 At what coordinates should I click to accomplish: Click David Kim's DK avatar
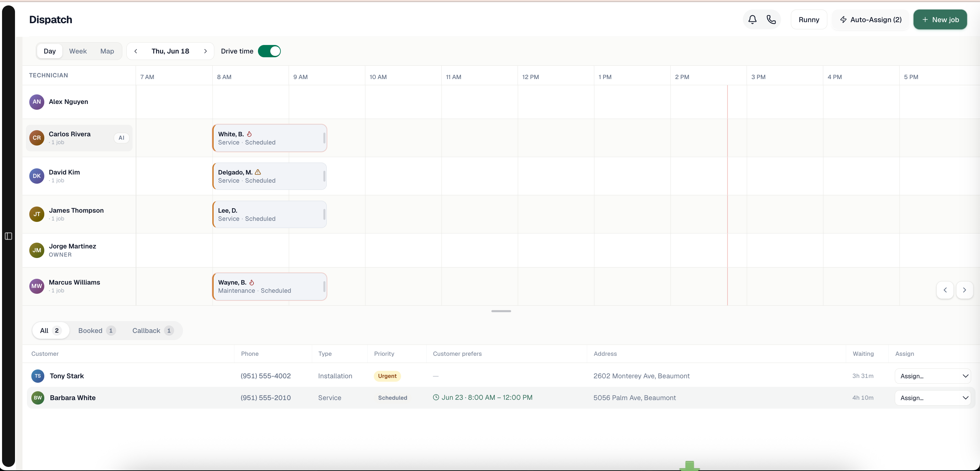click(x=36, y=176)
